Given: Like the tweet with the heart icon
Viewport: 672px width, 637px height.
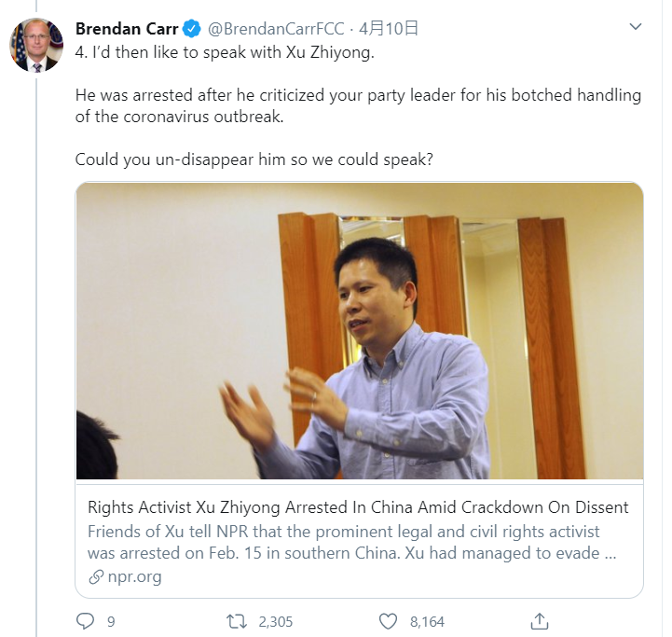Looking at the screenshot, I should click(388, 620).
